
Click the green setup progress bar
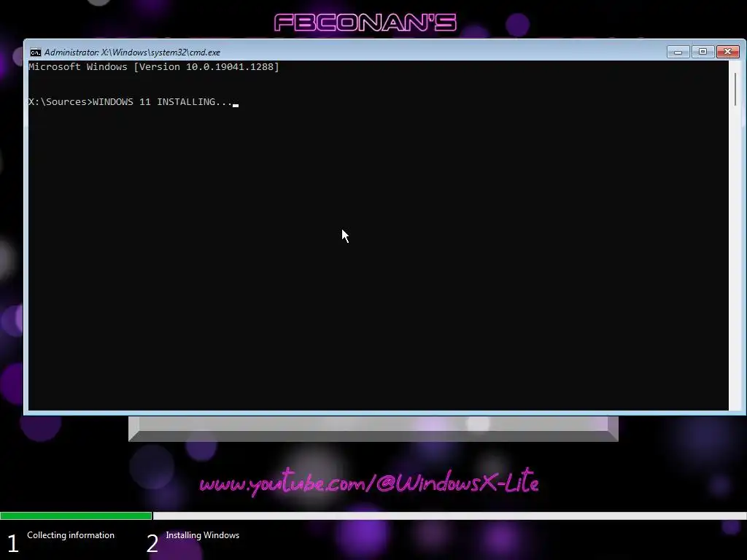76,516
